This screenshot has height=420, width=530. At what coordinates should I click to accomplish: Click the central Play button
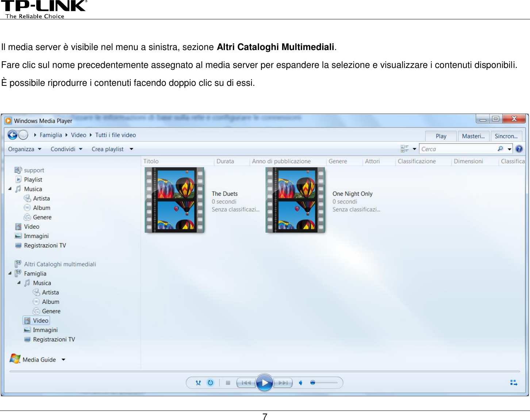(x=265, y=383)
